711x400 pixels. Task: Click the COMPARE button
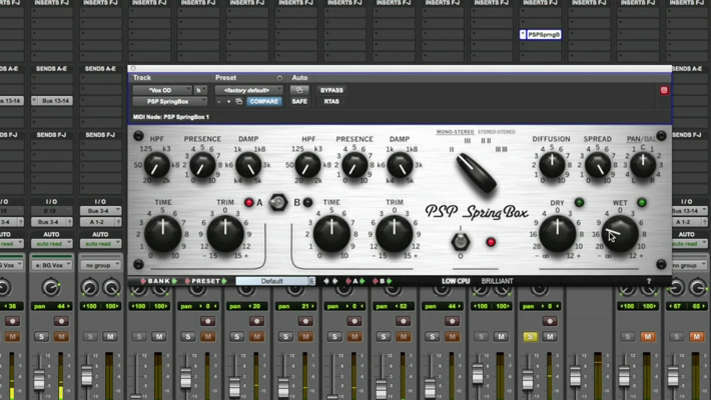pos(264,102)
